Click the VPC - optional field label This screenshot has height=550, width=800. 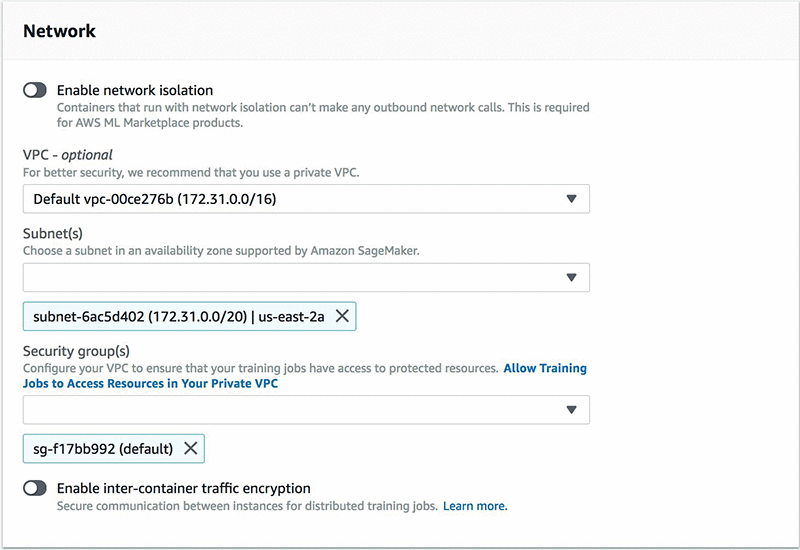[x=68, y=155]
